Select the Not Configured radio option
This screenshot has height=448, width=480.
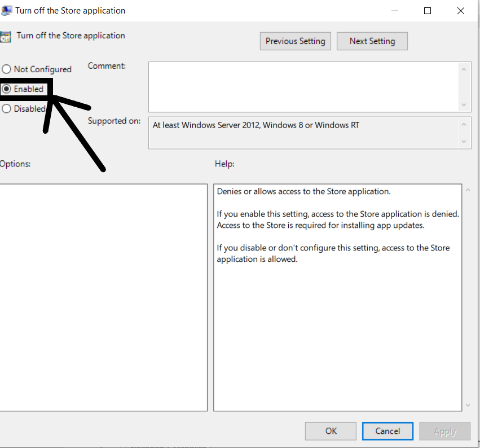pos(37,69)
